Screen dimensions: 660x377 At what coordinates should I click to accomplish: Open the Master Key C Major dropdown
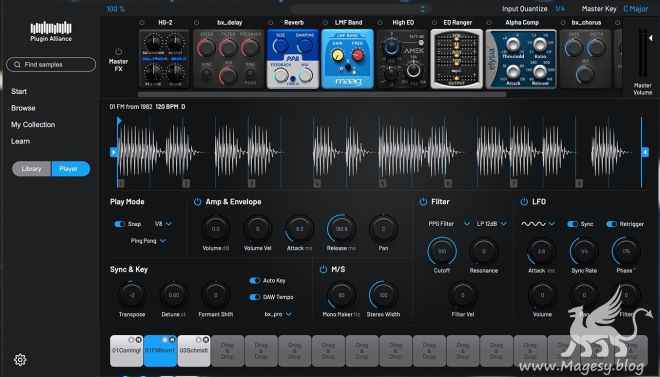pos(636,8)
